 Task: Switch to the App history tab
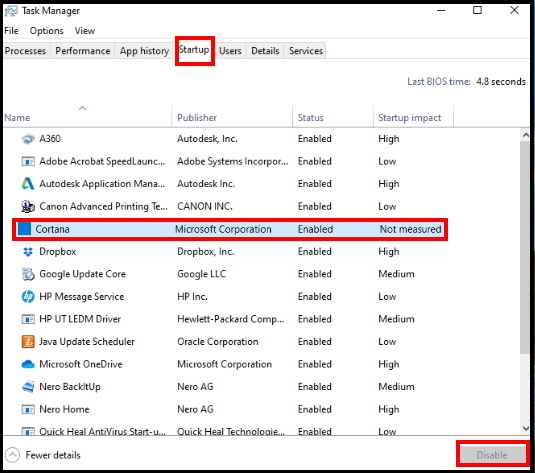[x=144, y=51]
